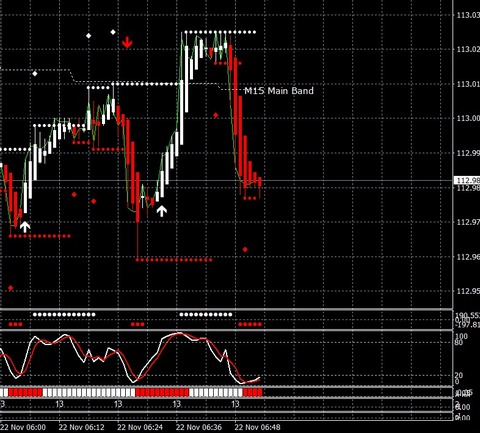The width and height of the screenshot is (480, 433).
Task: Click the stochastic oscillator level 20 label
Action: pyautogui.click(x=460, y=376)
